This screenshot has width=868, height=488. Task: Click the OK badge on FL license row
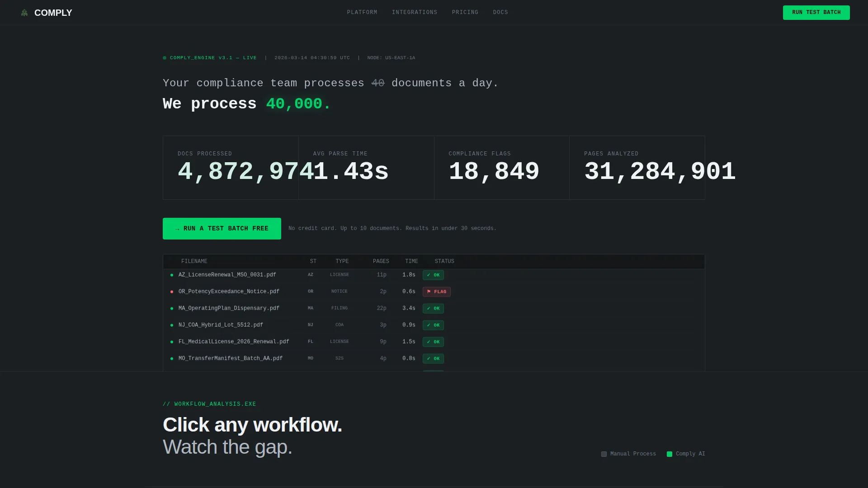click(x=433, y=342)
